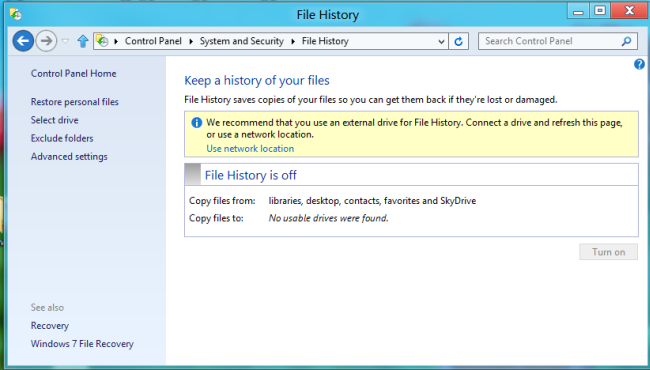Click the 'Copy files from:' label

[x=222, y=201]
